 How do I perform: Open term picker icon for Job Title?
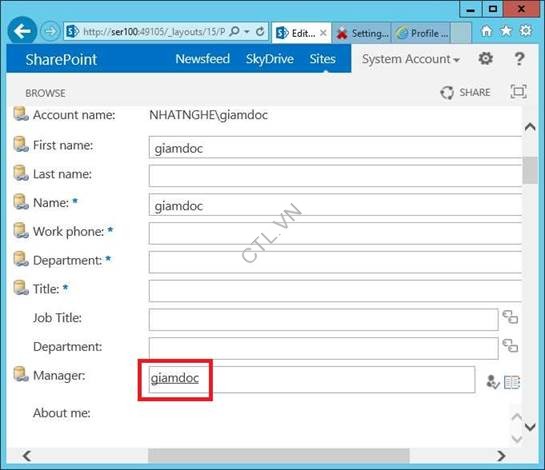510,317
